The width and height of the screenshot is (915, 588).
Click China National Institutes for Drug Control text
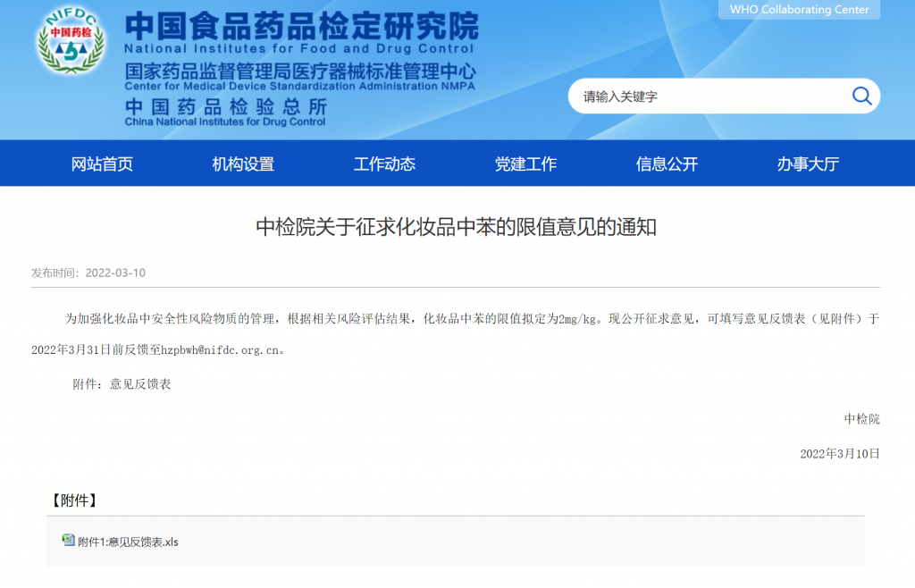click(224, 122)
